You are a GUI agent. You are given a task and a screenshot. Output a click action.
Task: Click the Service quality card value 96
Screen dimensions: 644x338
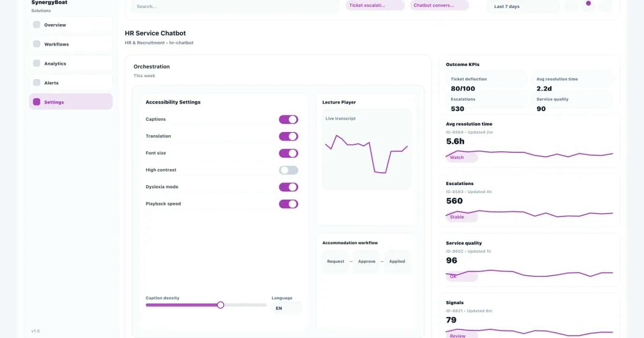click(x=451, y=261)
